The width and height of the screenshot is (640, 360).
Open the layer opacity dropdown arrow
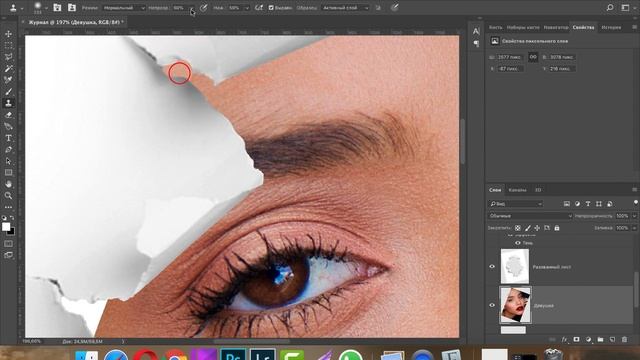coord(634,216)
